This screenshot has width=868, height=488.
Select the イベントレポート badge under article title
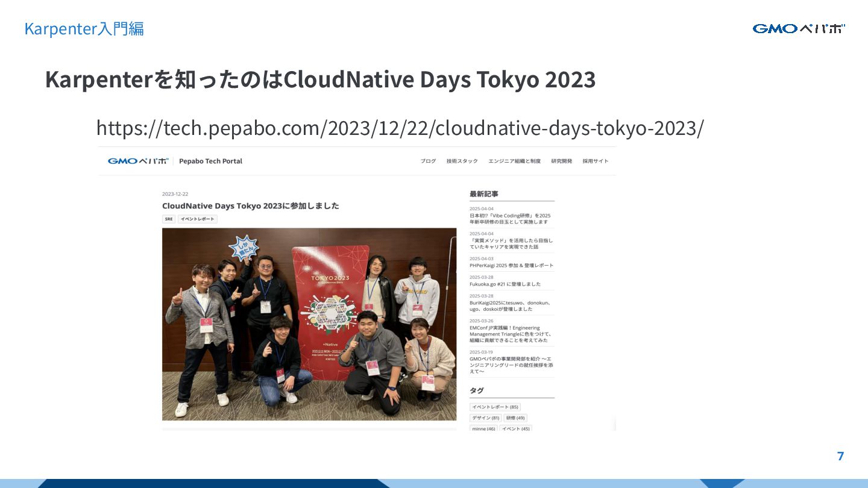click(198, 219)
